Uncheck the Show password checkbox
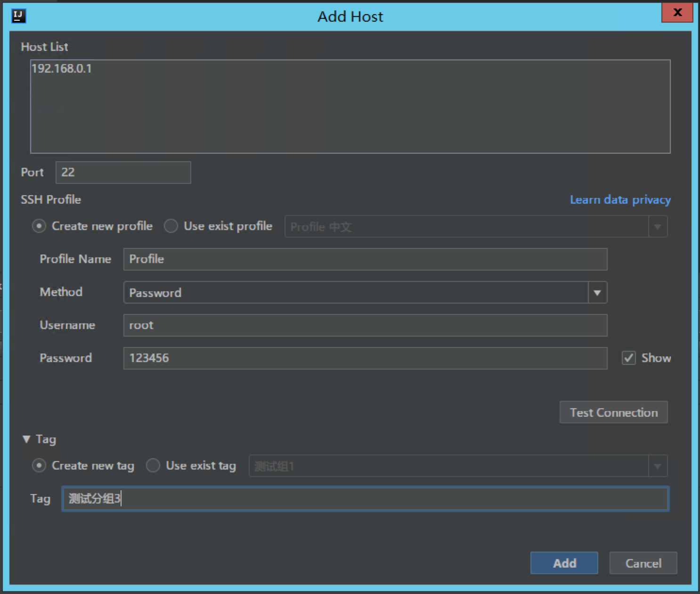 tap(628, 358)
